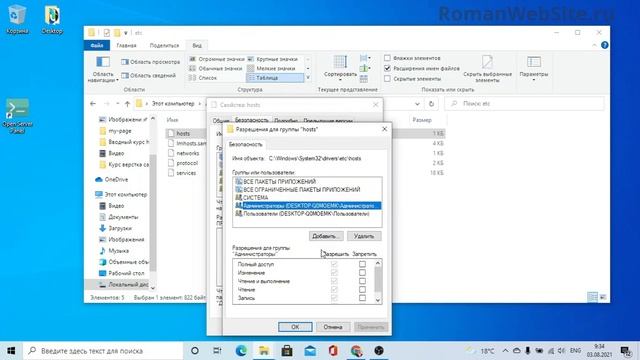Toggle Hidden items checkbox

(387, 78)
